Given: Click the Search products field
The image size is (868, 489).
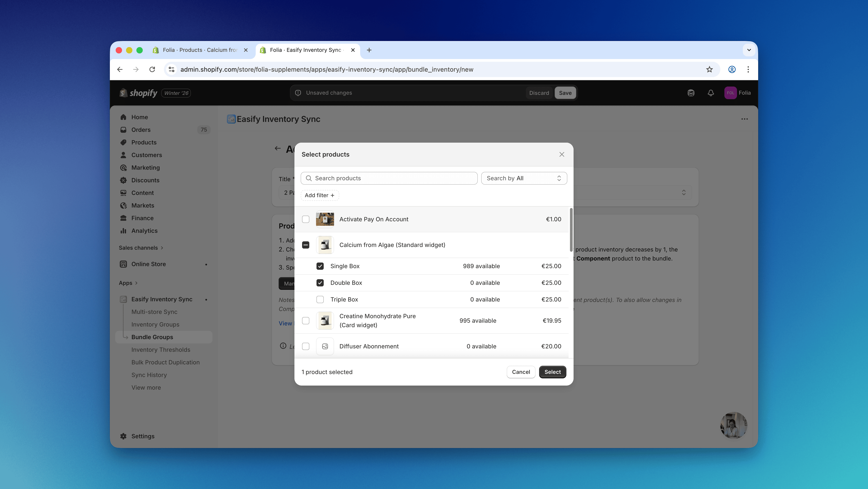Looking at the screenshot, I should 389,178.
